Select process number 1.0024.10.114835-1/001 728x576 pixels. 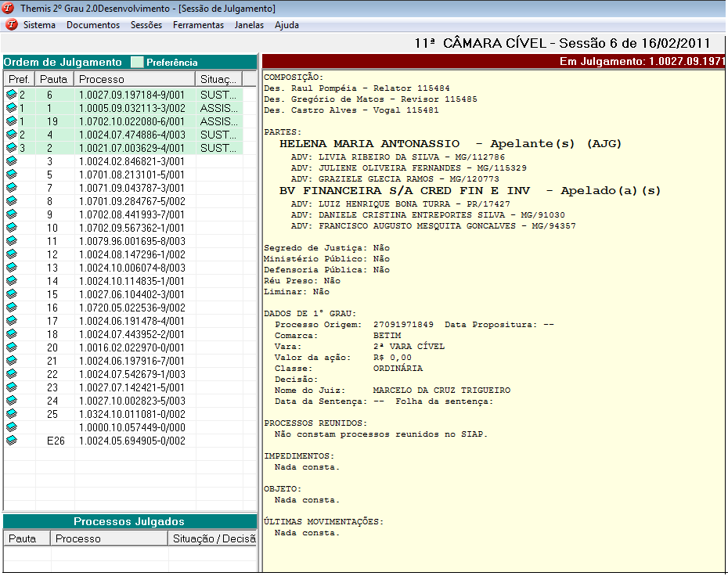click(x=132, y=281)
